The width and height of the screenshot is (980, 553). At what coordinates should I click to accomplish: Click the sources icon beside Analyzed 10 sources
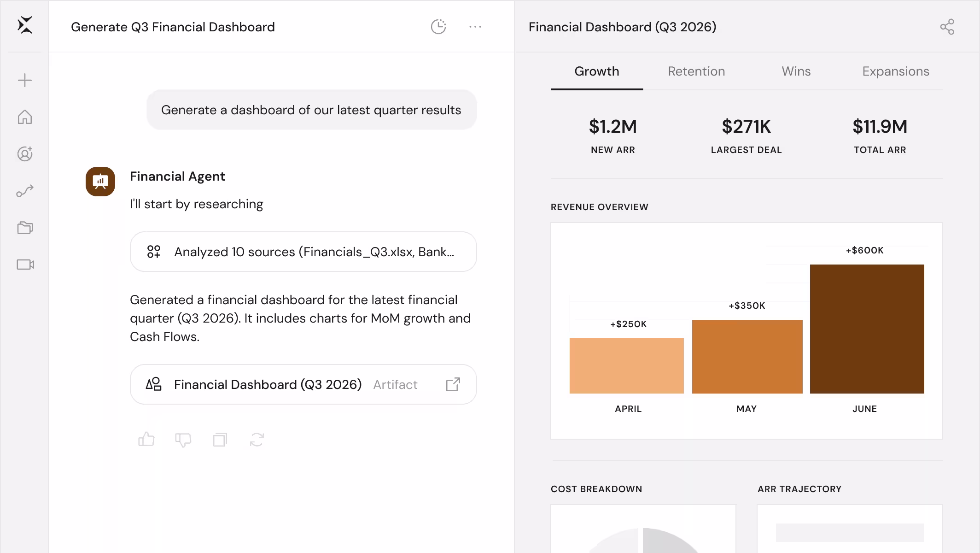tap(154, 252)
